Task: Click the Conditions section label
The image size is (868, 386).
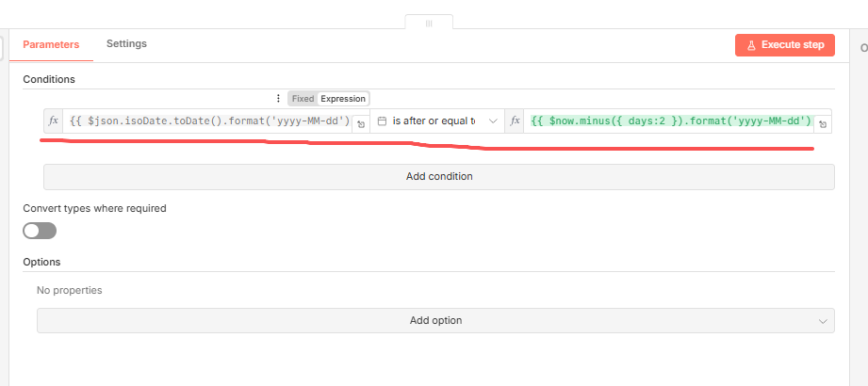Action: (x=49, y=79)
